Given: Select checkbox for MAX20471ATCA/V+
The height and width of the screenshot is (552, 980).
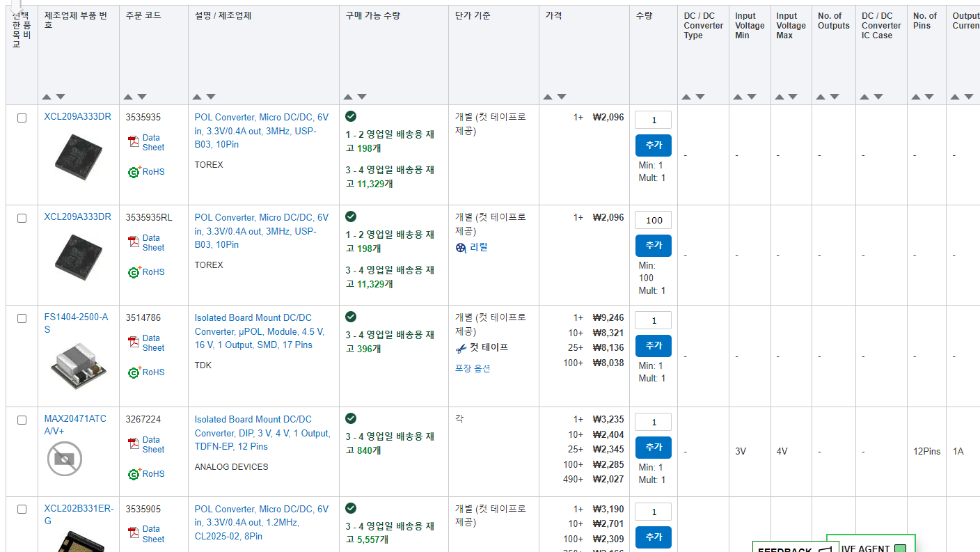Looking at the screenshot, I should [x=22, y=420].
